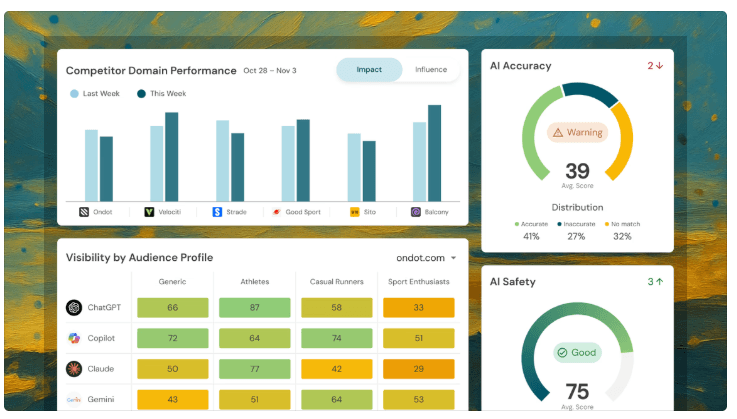Image resolution: width=737 pixels, height=419 pixels.
Task: Open the ondot.com domain dropdown
Action: coord(426,258)
